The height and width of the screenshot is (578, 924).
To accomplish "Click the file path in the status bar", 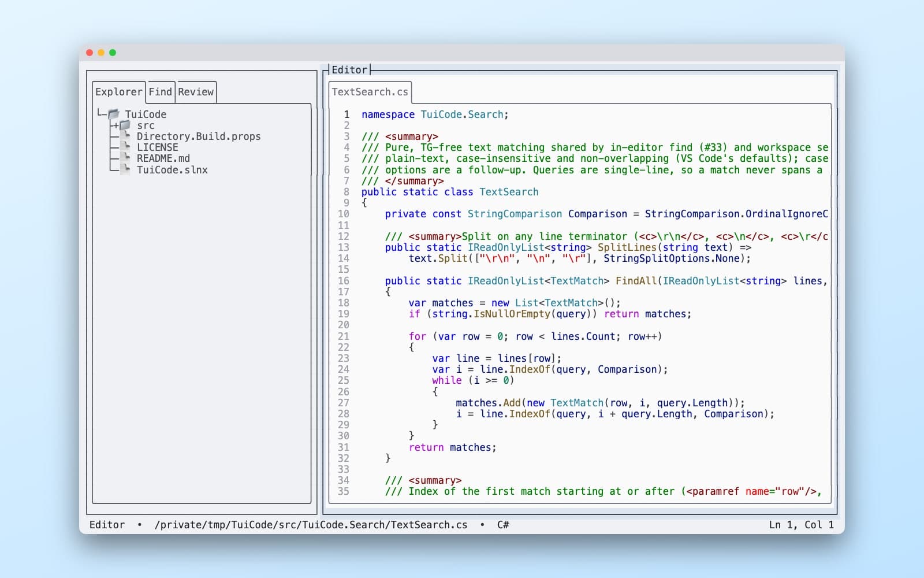I will (311, 525).
